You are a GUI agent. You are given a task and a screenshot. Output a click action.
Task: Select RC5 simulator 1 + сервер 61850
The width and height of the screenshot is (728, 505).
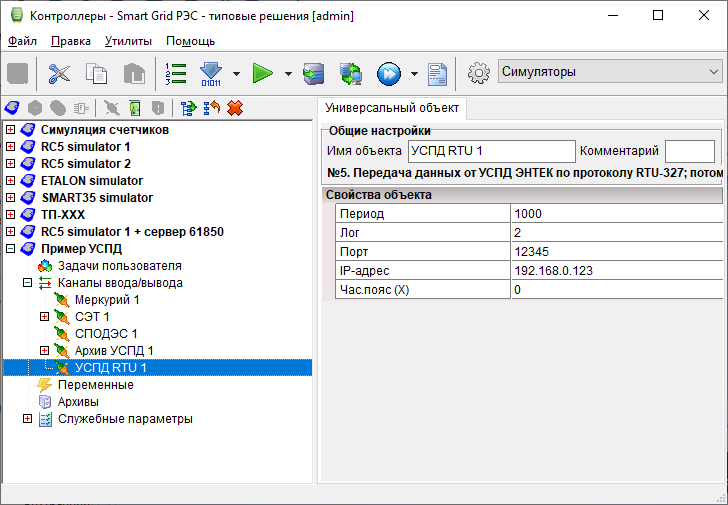pyautogui.click(x=132, y=232)
